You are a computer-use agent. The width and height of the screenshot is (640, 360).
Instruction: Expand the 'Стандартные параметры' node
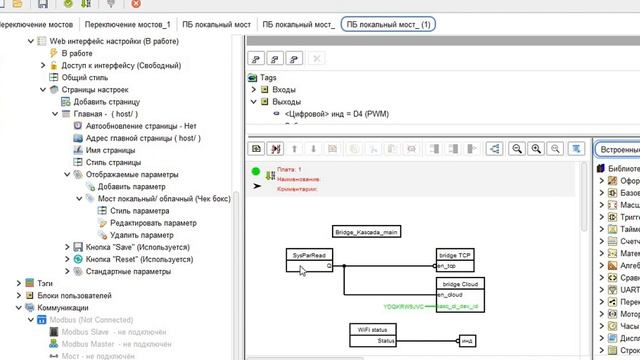point(67,271)
